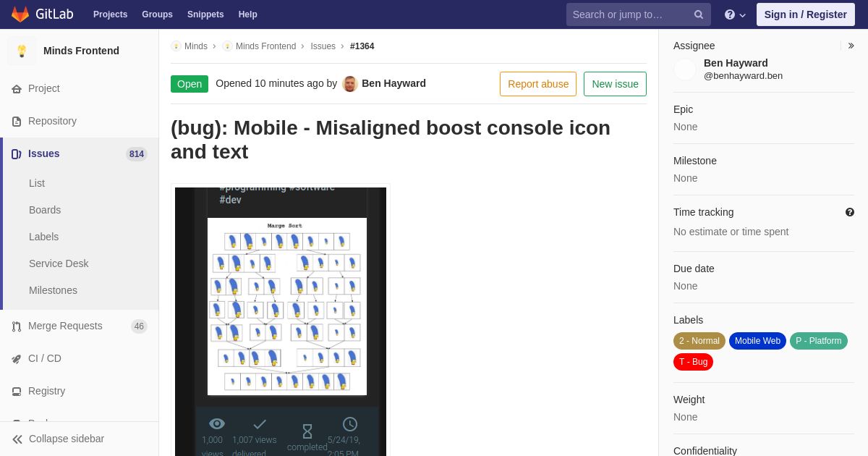868x456 pixels.
Task: Click the Project home icon
Action: coord(17,89)
